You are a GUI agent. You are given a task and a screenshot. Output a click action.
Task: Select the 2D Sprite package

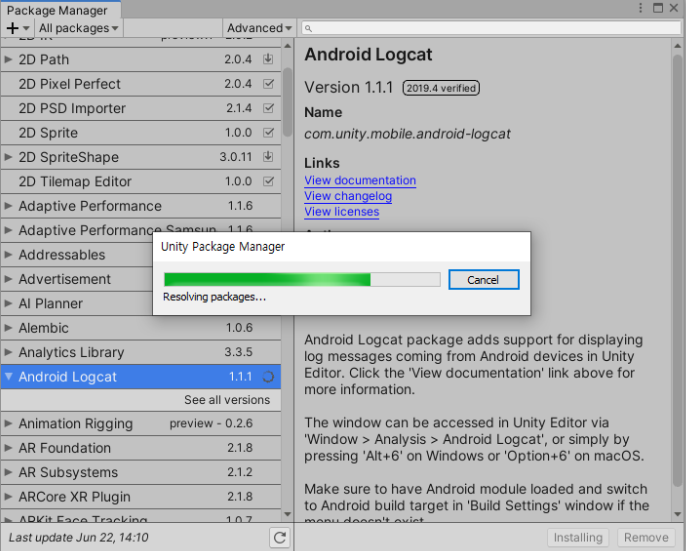(x=140, y=133)
